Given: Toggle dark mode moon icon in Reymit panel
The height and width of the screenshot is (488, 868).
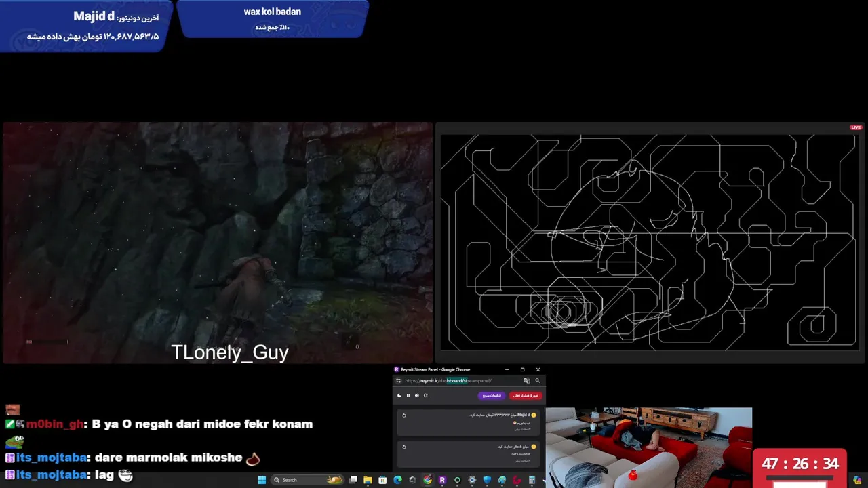Looking at the screenshot, I should click(399, 396).
